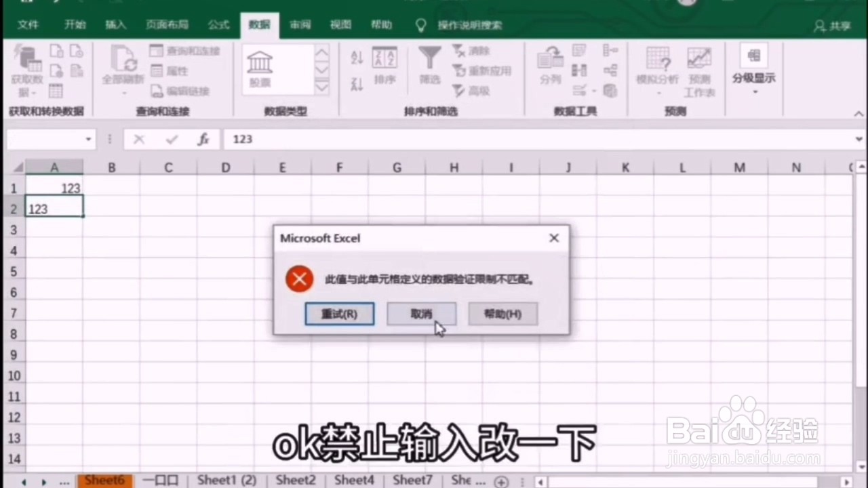The width and height of the screenshot is (868, 488).
Task: Select the 股票 stocks data type
Action: 260,68
